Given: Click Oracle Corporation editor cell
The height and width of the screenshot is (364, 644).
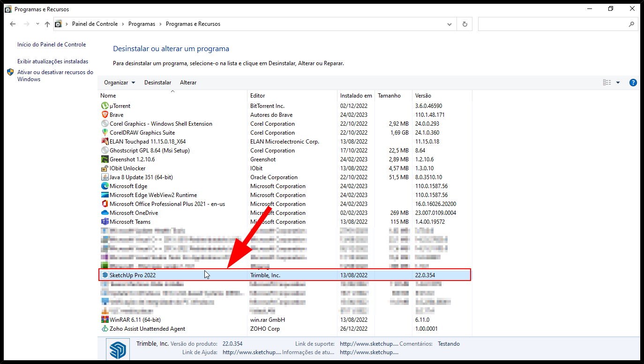Looking at the screenshot, I should click(274, 177).
